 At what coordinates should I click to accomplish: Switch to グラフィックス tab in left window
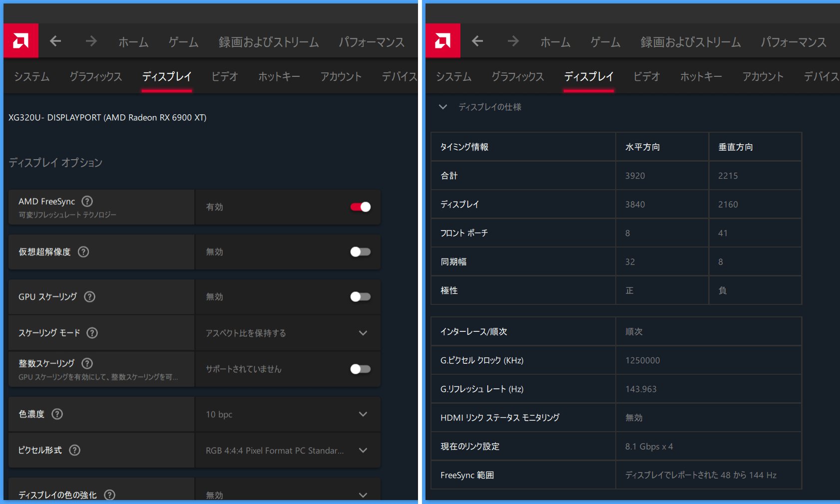[x=95, y=76]
